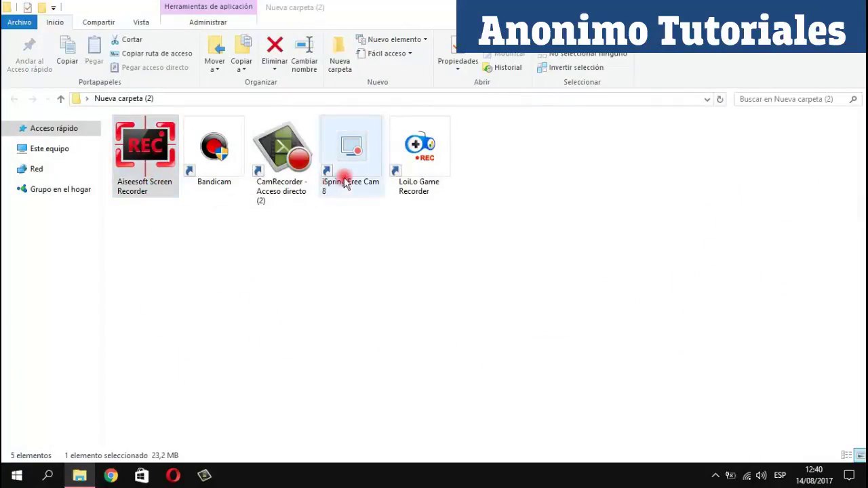This screenshot has width=868, height=488.
Task: Click "1 elemento seleccionado 23,2 MB" status text
Action: click(121, 455)
